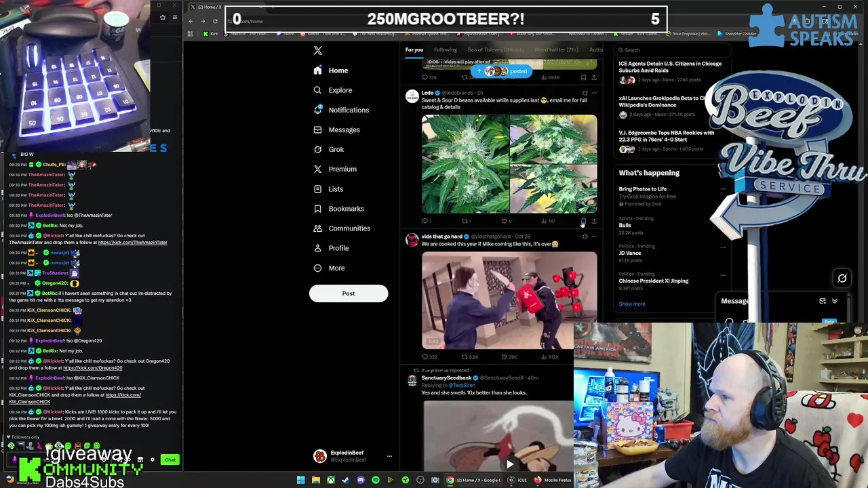Open options for Xi Jinping trend

[723, 275]
